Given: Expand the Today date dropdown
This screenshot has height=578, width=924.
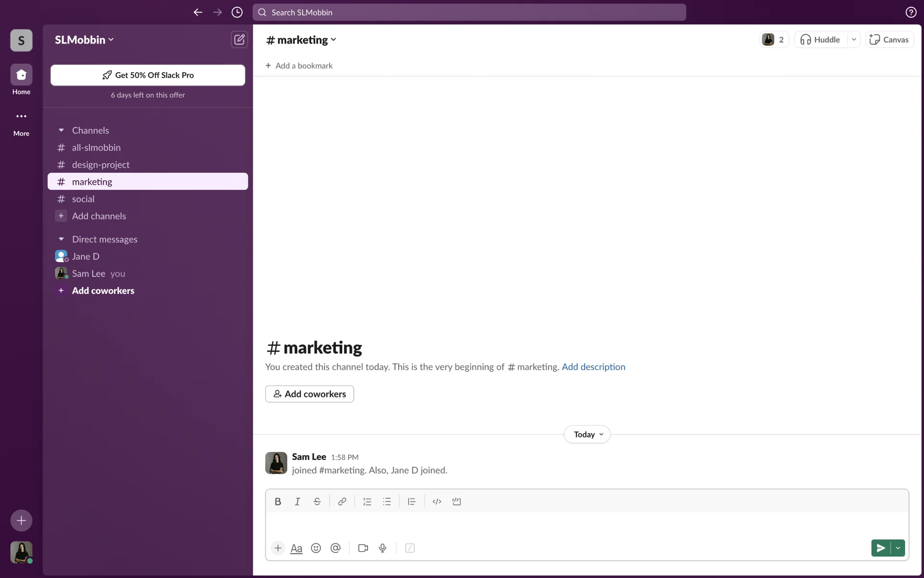Looking at the screenshot, I should (587, 434).
